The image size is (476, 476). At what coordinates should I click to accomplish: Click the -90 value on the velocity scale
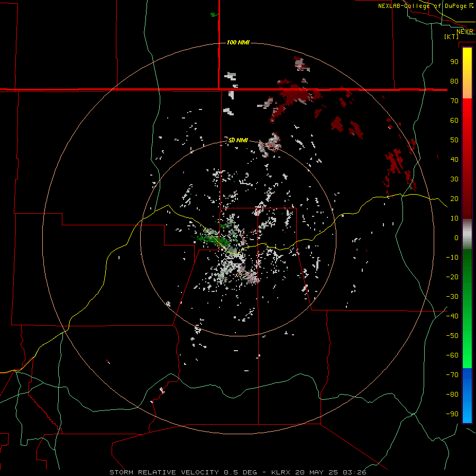click(x=452, y=414)
